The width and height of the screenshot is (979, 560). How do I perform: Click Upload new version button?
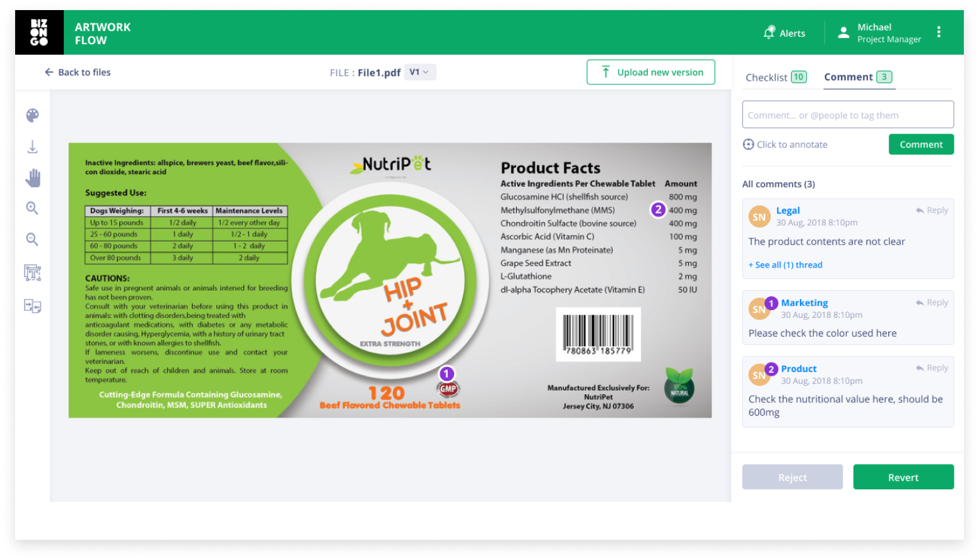(650, 72)
